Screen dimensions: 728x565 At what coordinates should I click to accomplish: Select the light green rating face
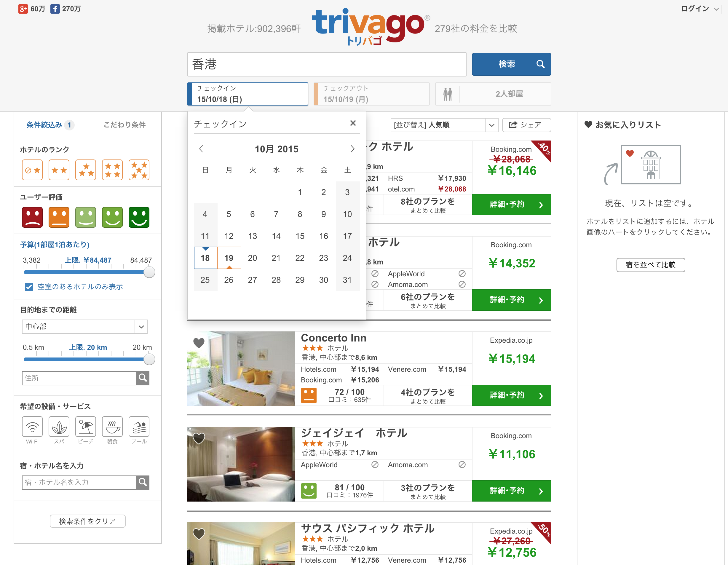86,217
